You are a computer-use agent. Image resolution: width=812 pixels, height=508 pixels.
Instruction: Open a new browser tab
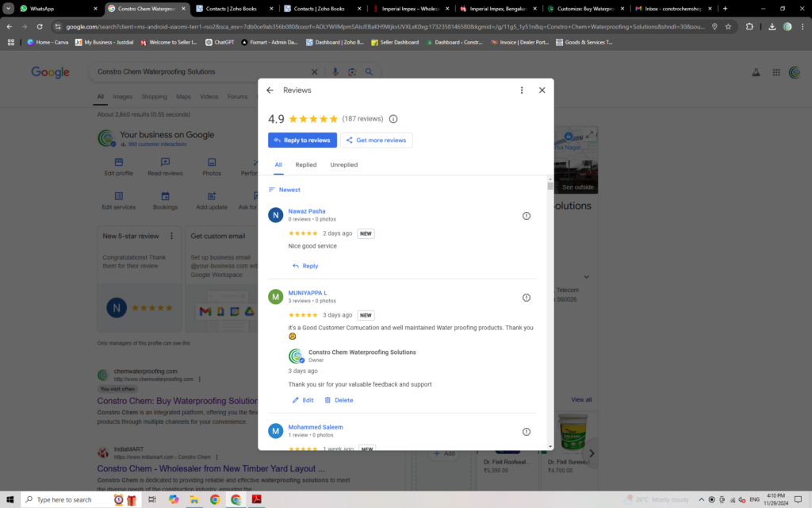[x=725, y=9]
